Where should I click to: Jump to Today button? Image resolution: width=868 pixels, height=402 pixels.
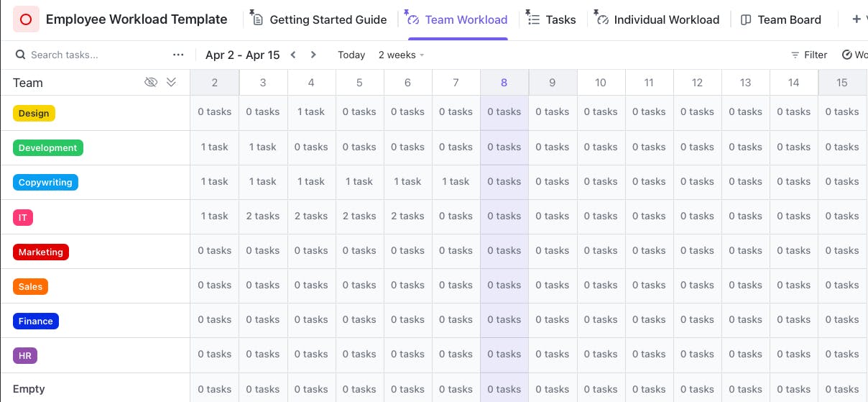tap(351, 55)
